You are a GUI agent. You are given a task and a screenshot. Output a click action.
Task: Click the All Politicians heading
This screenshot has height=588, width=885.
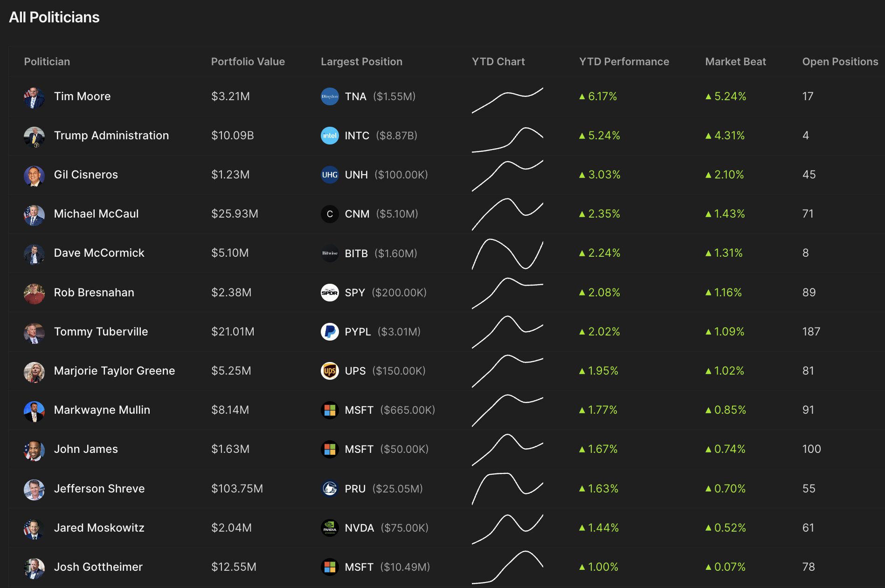click(x=55, y=17)
